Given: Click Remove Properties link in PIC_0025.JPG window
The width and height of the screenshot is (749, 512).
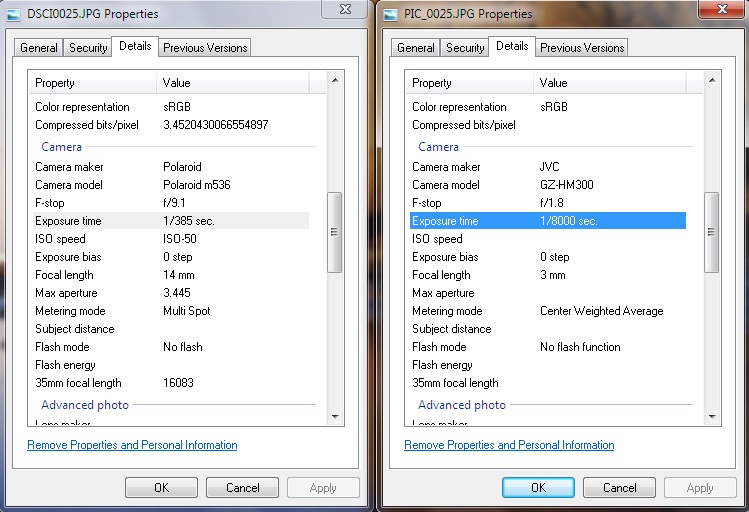Looking at the screenshot, I should [509, 445].
